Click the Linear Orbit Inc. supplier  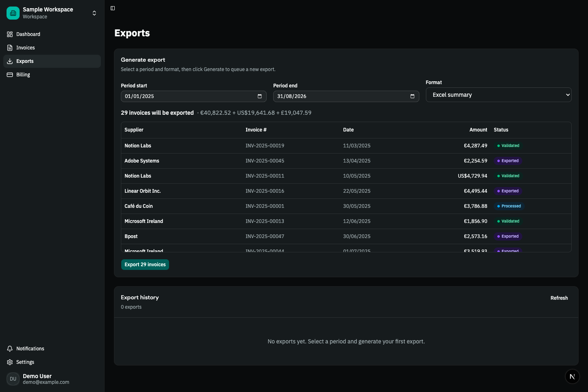pos(143,191)
